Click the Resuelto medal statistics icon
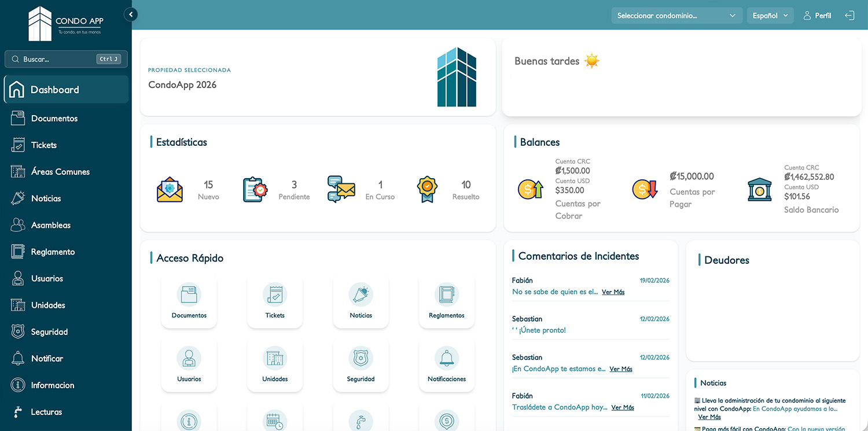The width and height of the screenshot is (868, 431). [427, 189]
